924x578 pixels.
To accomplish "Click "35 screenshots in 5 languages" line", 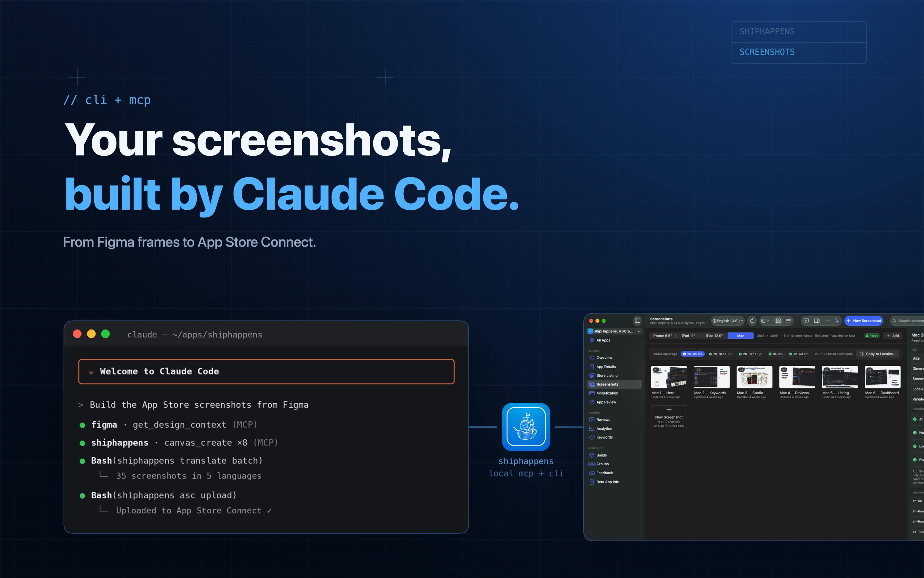I will (189, 476).
